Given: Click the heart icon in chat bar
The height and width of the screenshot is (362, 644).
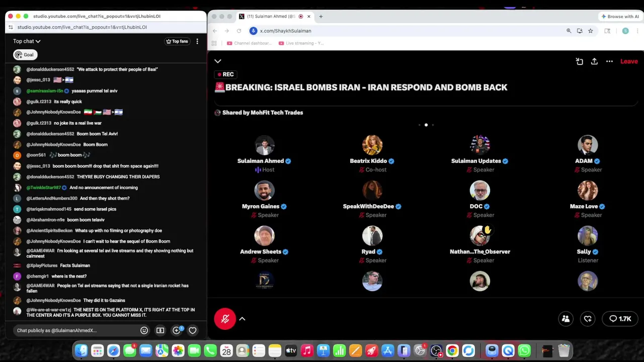Looking at the screenshot, I should tap(192, 330).
